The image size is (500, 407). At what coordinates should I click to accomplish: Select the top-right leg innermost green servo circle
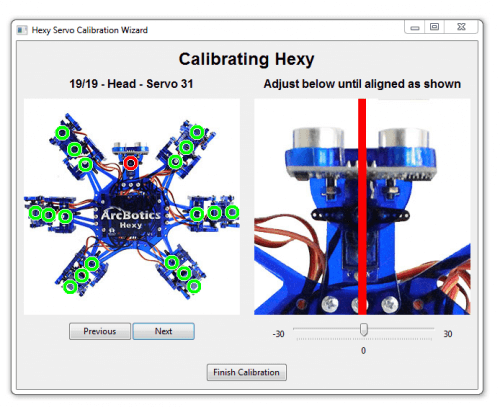coord(175,162)
